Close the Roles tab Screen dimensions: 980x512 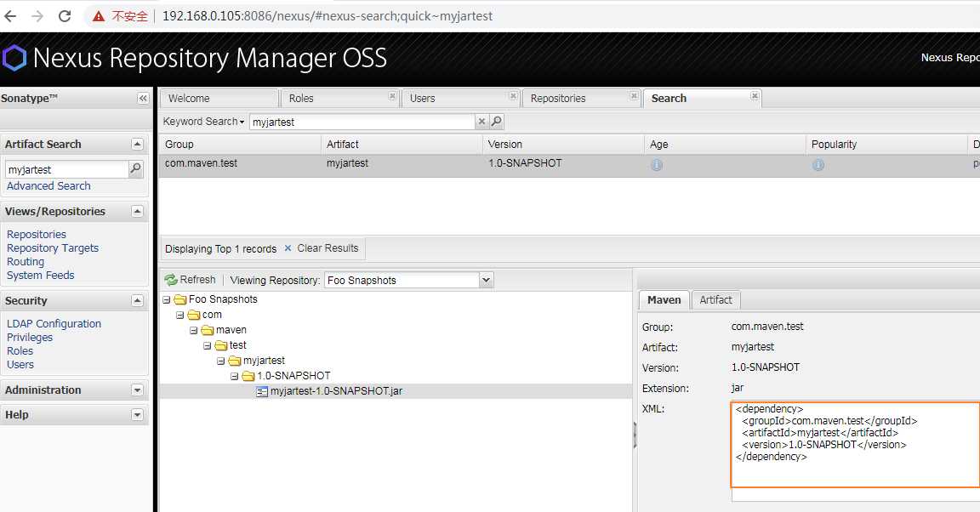coord(392,95)
